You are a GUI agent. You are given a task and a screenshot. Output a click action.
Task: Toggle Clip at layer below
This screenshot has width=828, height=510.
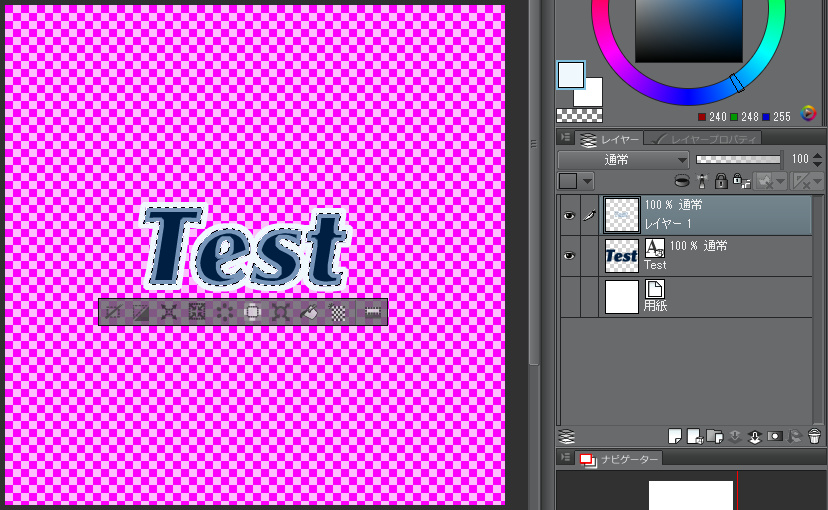pos(682,181)
